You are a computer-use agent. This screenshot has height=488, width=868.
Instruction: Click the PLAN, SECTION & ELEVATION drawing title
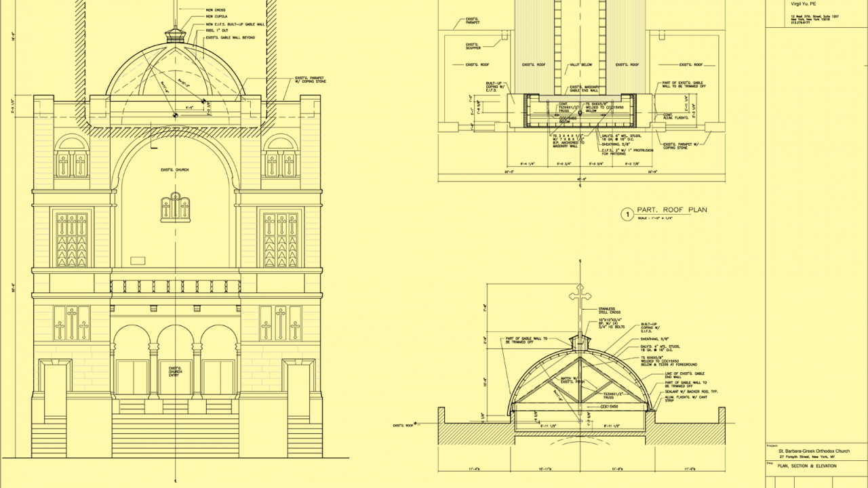coord(806,466)
